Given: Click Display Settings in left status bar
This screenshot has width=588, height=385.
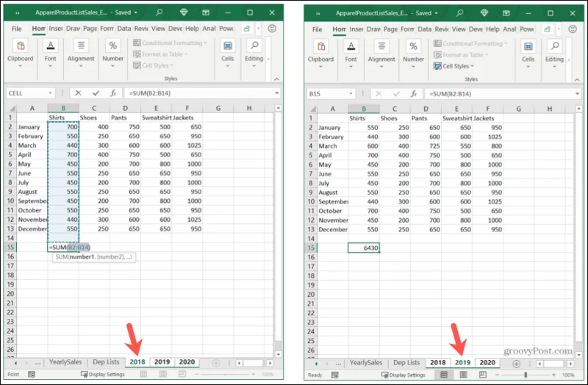Looking at the screenshot, I should click(102, 374).
